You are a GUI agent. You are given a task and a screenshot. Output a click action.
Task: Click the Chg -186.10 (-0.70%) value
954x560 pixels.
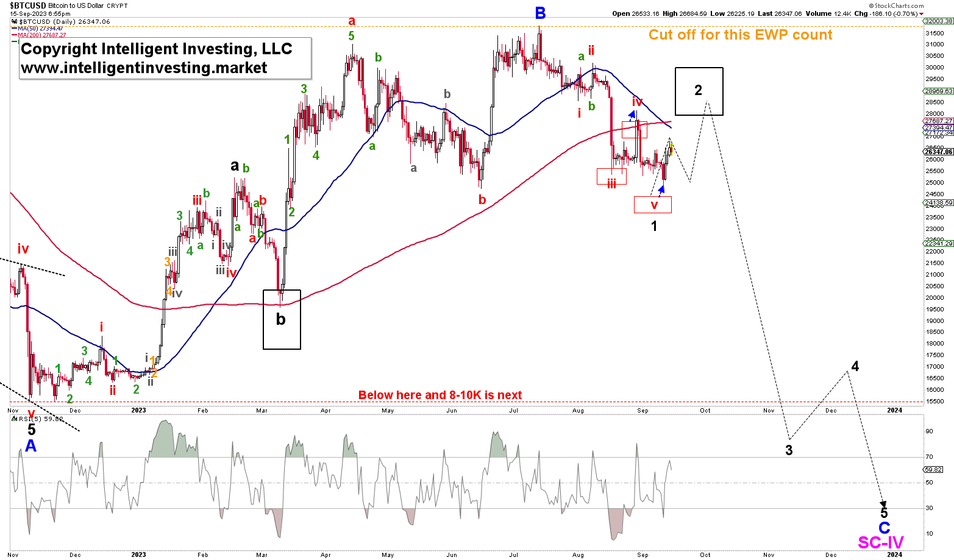(x=888, y=13)
